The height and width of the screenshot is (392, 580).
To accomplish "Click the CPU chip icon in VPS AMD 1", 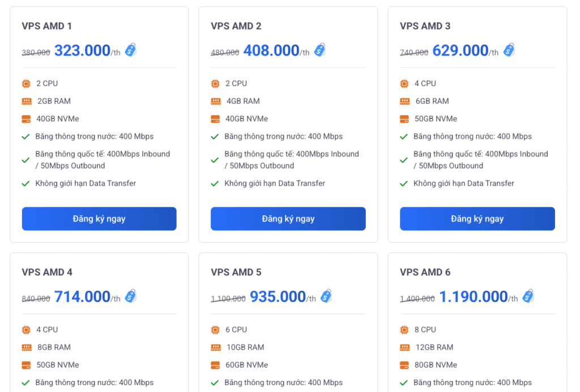I will 26,84.
